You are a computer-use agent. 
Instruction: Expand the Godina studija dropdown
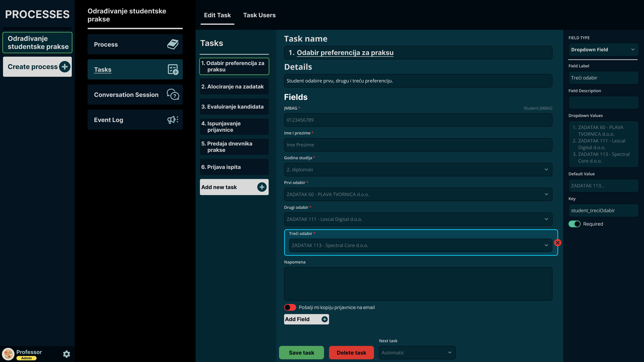click(x=418, y=170)
